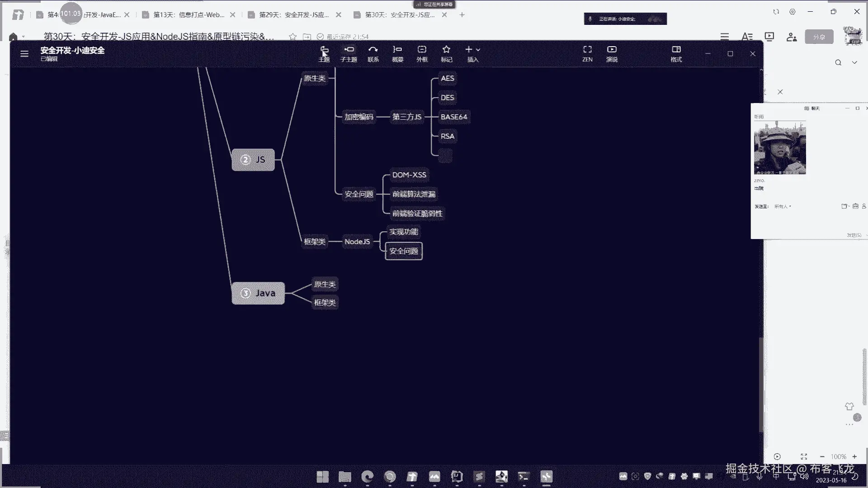The height and width of the screenshot is (488, 868).
Task: Click the 子主题 subtopic toolbar icon
Action: pos(349,53)
